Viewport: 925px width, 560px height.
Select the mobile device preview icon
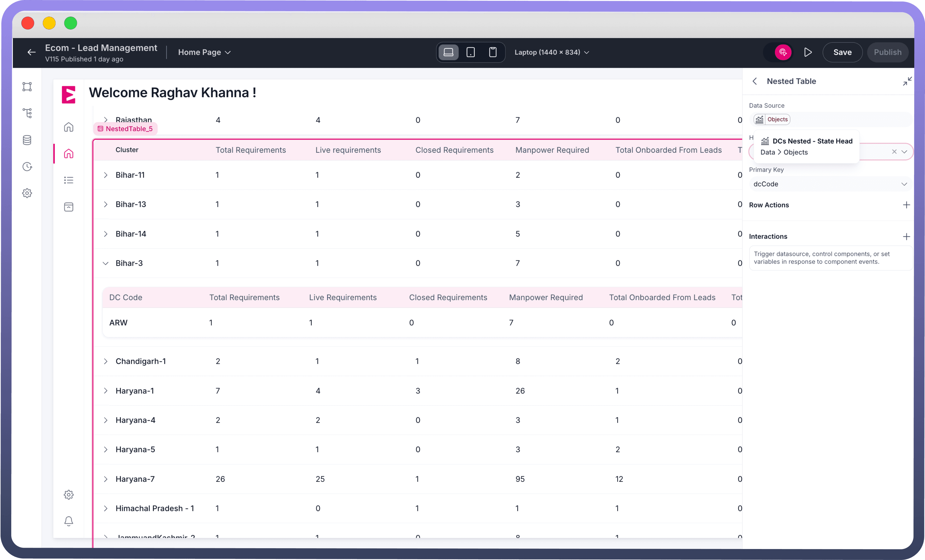click(x=493, y=52)
